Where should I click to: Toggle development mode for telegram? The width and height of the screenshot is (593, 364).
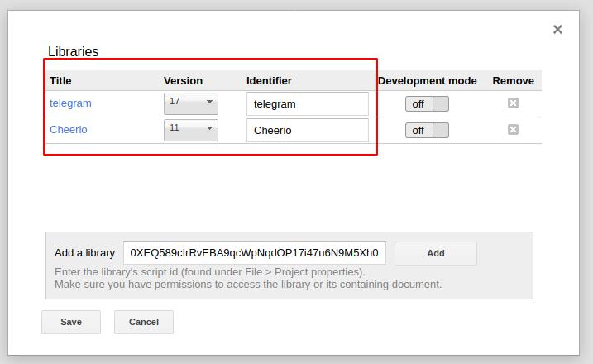coord(427,103)
